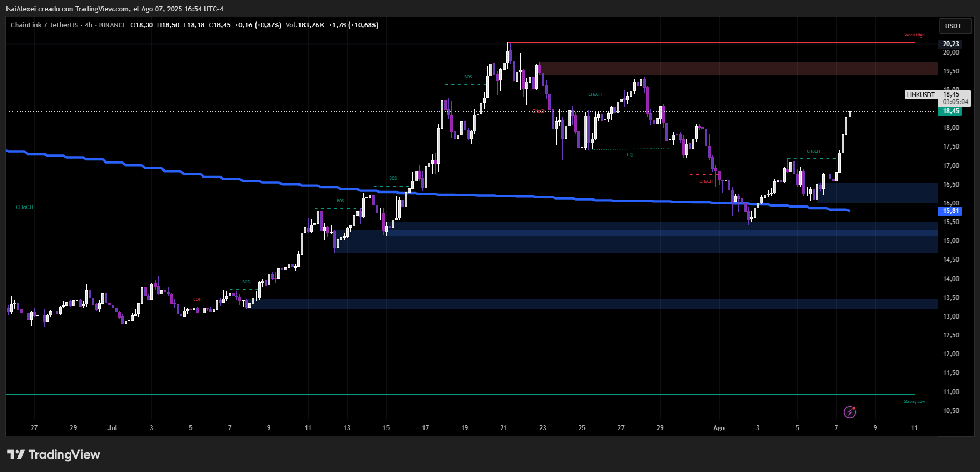980x472 pixels.
Task: Click the LINKUSDT symbol label
Action: coord(920,95)
